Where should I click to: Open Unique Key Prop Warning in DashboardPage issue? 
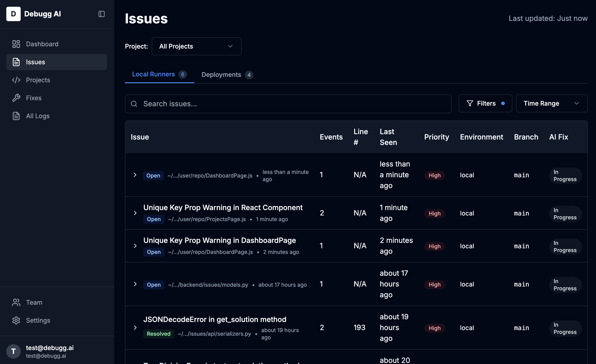click(x=219, y=240)
